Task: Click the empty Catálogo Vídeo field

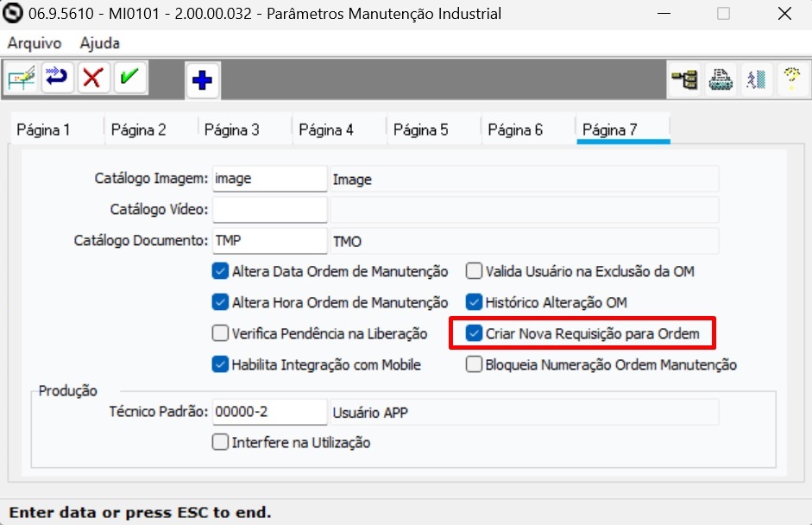Action: (270, 210)
